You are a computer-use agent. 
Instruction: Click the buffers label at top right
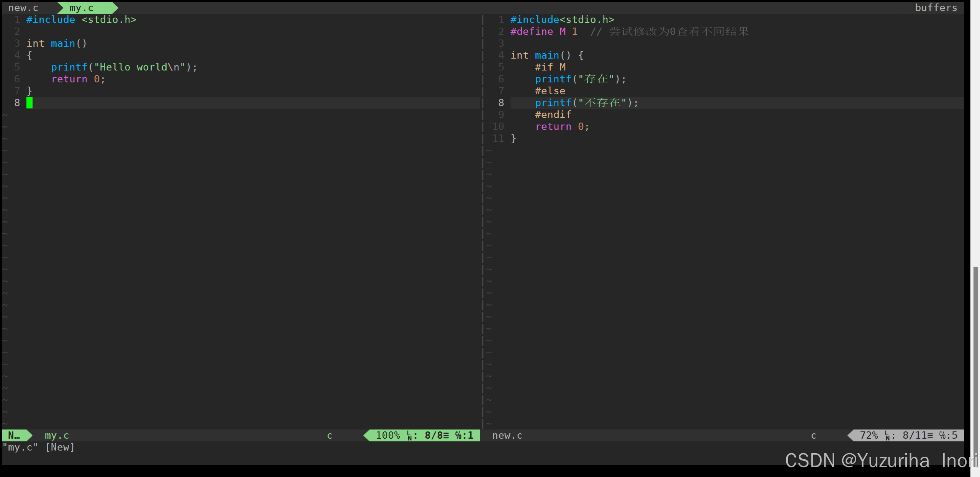click(x=936, y=8)
